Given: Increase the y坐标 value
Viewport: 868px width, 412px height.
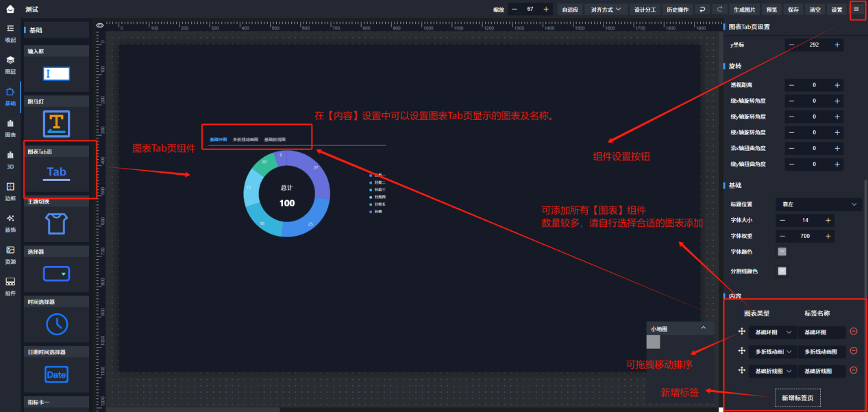Looking at the screenshot, I should (x=837, y=45).
